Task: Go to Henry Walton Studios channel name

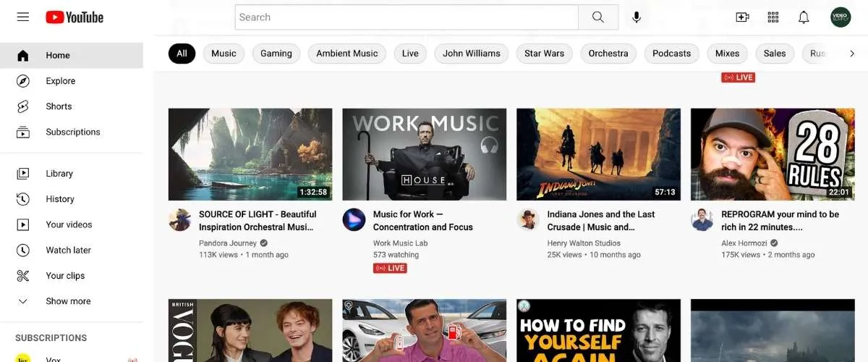Action: coord(584,243)
